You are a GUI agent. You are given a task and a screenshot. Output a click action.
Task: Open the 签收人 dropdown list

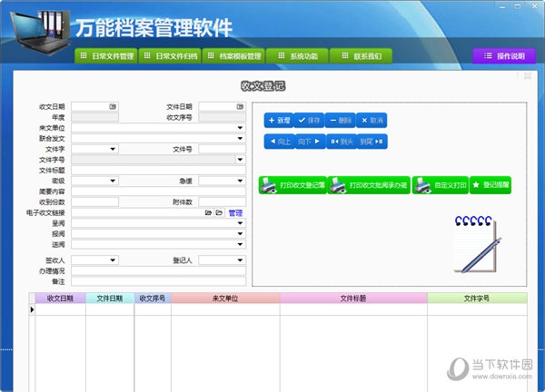coord(113,260)
